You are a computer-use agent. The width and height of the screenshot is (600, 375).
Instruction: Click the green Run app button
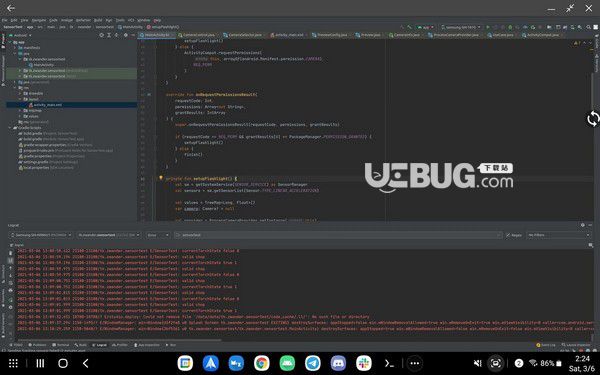click(488, 27)
